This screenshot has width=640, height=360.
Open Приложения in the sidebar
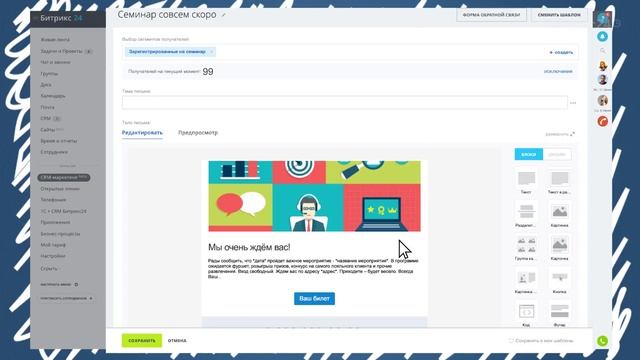click(55, 222)
